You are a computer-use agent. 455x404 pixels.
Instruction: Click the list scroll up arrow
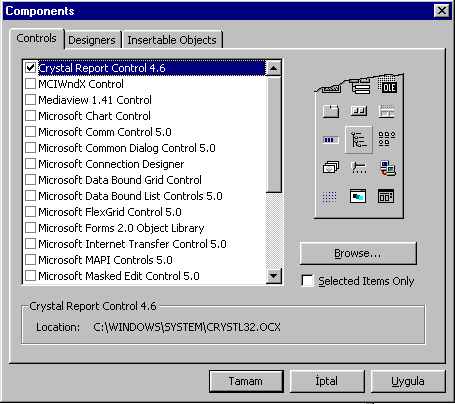[274, 68]
